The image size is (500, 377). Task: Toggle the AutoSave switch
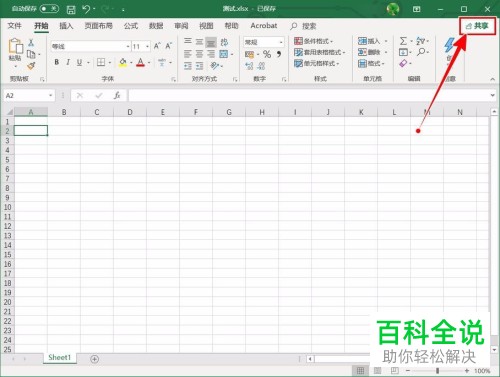click(49, 9)
